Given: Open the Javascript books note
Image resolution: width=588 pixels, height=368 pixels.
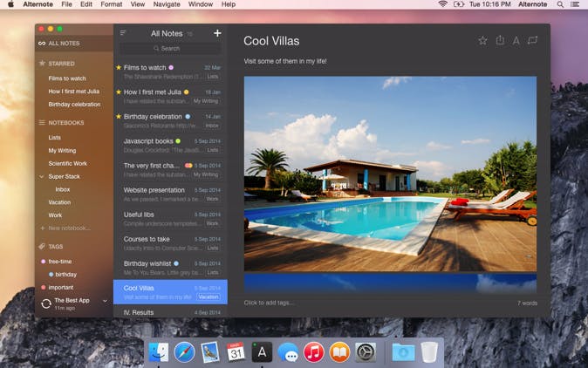Looking at the screenshot, I should [170, 145].
